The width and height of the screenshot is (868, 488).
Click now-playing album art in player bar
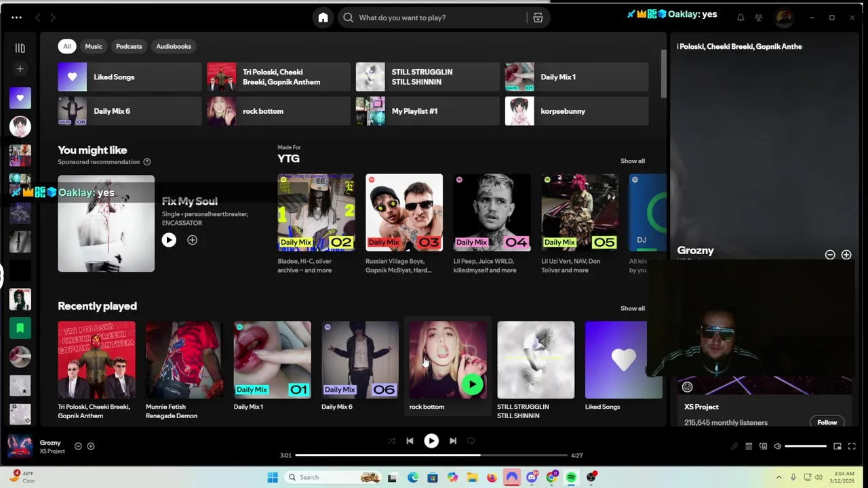(x=20, y=446)
